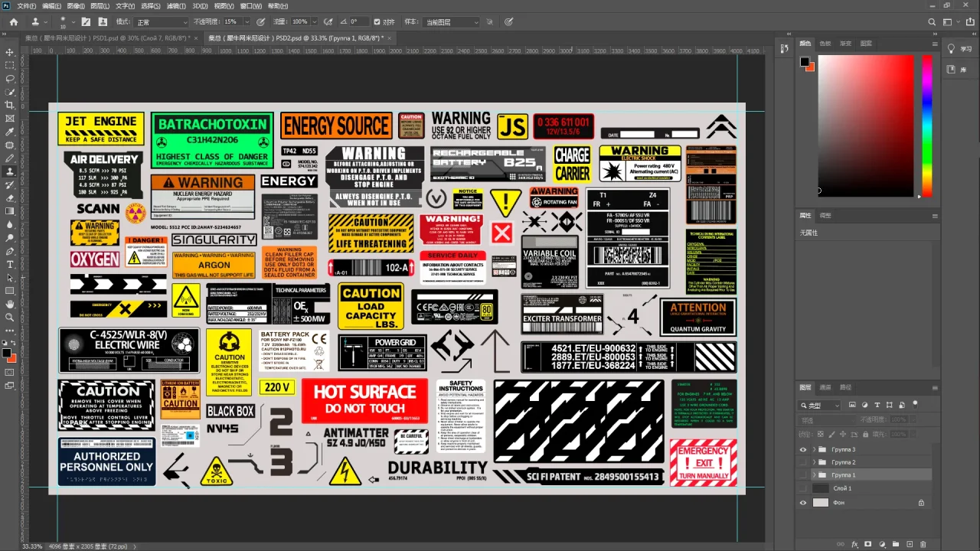Viewport: 980px width, 551px height.
Task: Switch to the 色板 swatches tab
Action: click(825, 44)
